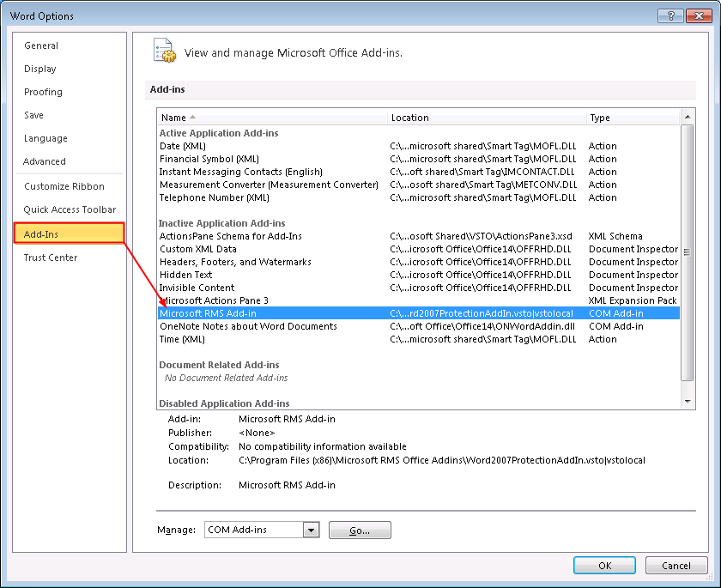Viewport: 721px width, 588px height.
Task: Click the Add-ins gear document icon
Action: [x=165, y=51]
